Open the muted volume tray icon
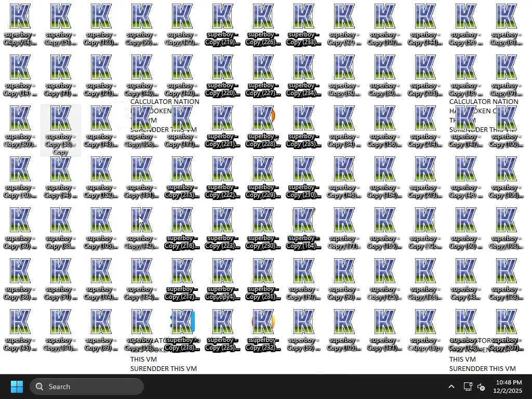Image resolution: width=532 pixels, height=399 pixels. tap(481, 387)
